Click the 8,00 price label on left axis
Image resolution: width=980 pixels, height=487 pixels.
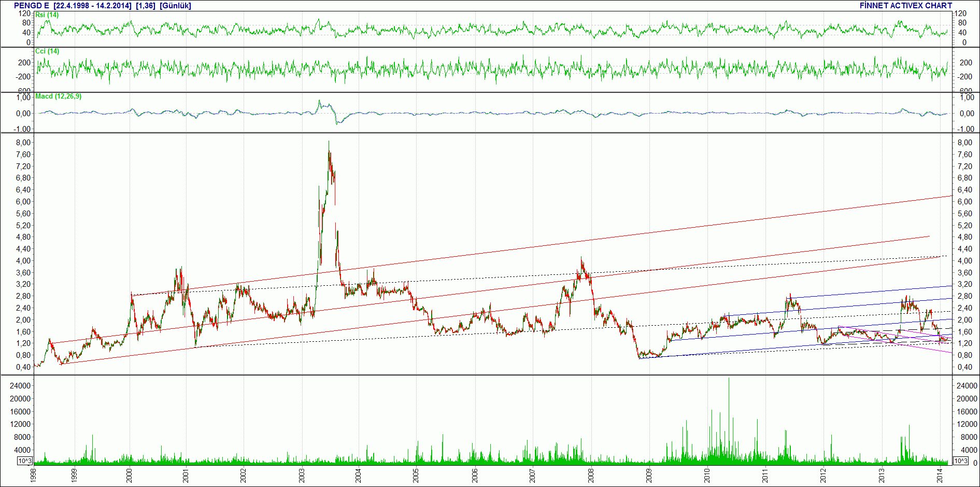point(23,143)
